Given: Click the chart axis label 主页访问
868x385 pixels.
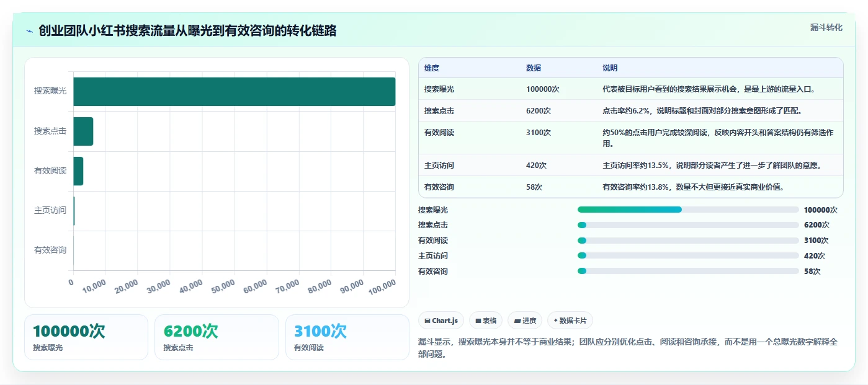Looking at the screenshot, I should tap(50, 211).
